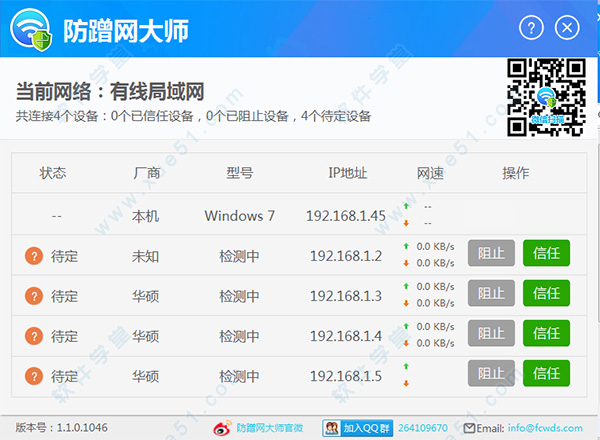Click download speed arrow for 192.168.1.5

coord(406,383)
